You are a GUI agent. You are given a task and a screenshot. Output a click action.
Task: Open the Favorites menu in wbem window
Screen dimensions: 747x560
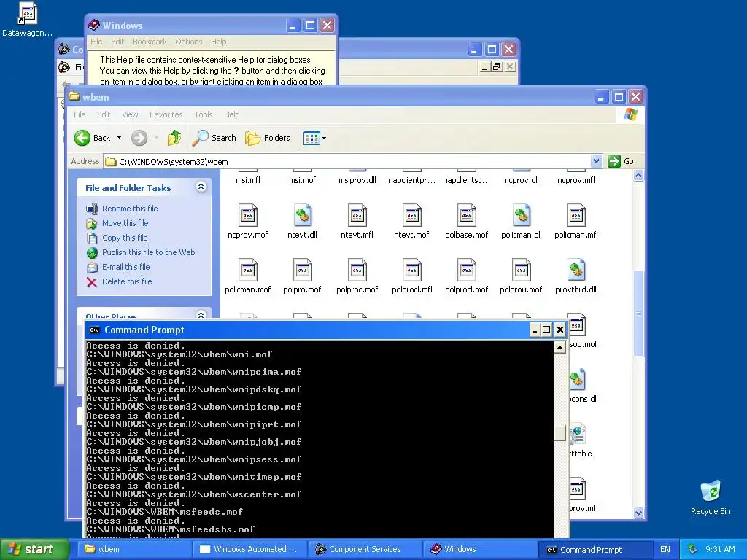click(166, 114)
